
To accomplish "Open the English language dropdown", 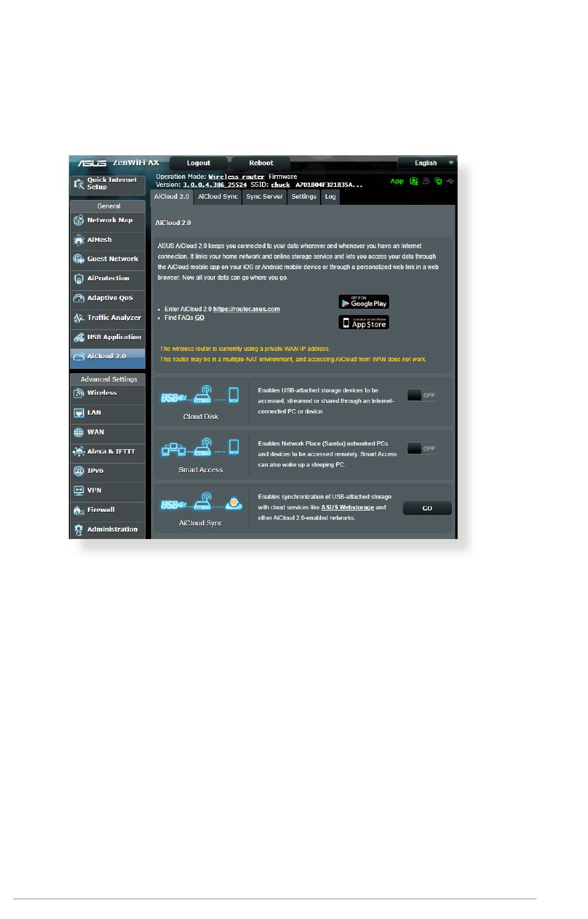I will tap(426, 163).
